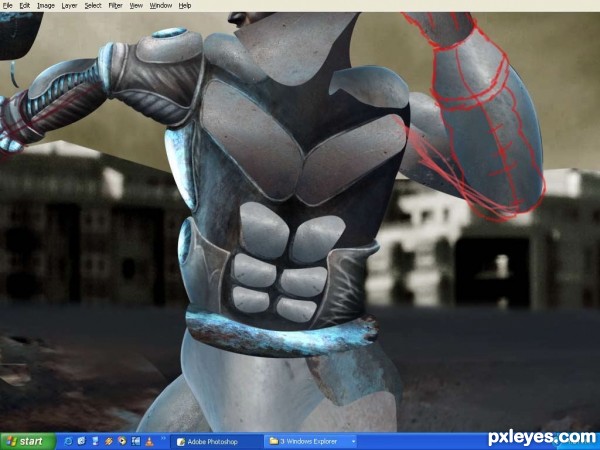Open the Select menu

(x=93, y=6)
